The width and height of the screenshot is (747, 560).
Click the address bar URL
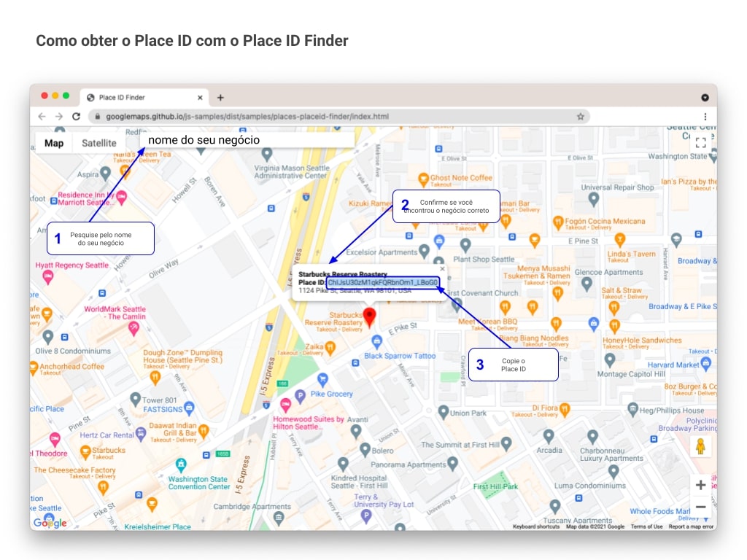click(x=247, y=116)
